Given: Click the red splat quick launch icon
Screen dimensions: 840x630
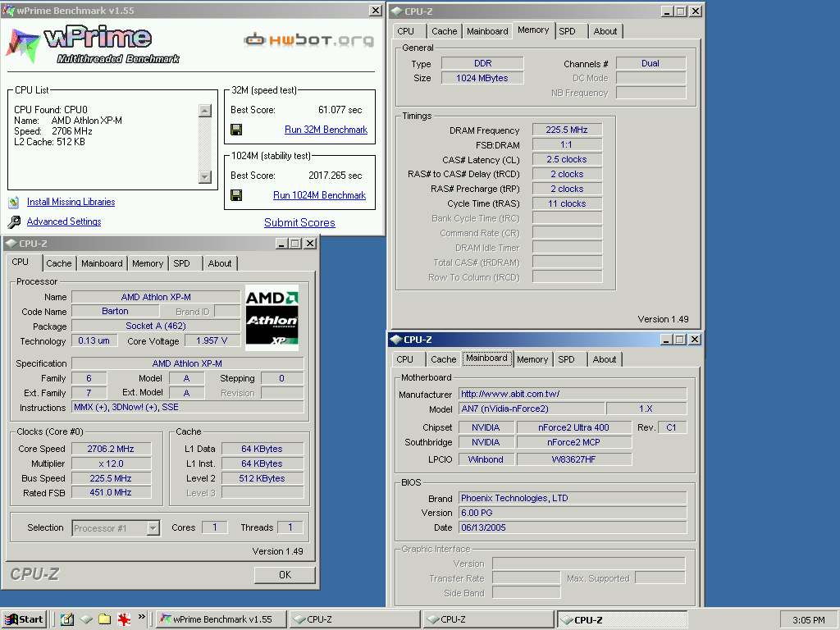Looking at the screenshot, I should (x=124, y=619).
